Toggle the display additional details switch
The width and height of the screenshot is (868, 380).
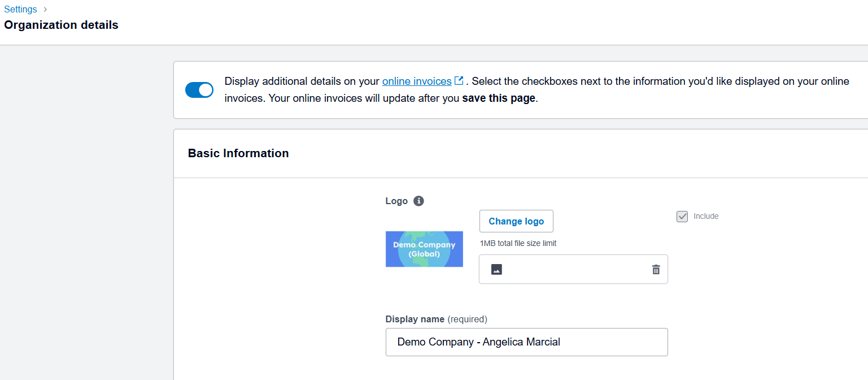click(x=199, y=90)
